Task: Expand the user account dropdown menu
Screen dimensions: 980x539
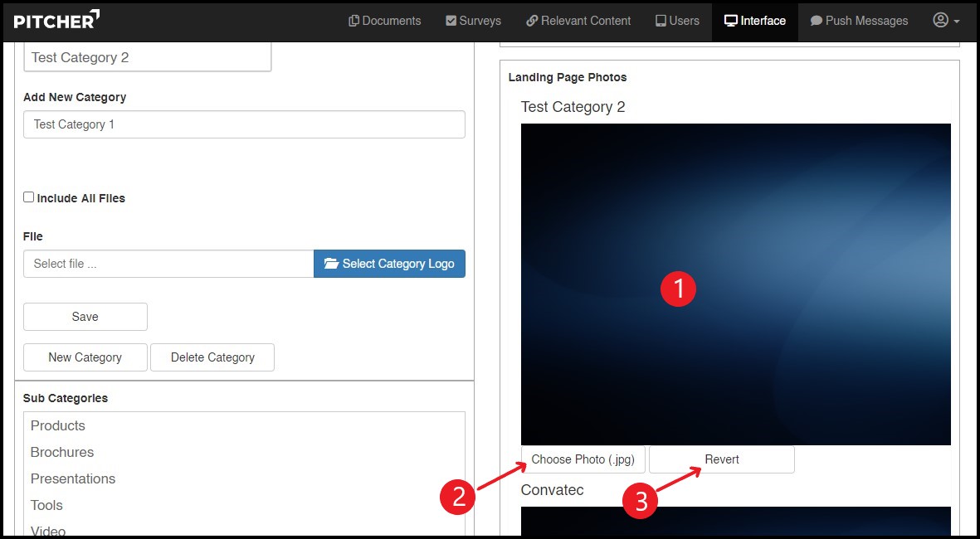Action: (x=946, y=21)
